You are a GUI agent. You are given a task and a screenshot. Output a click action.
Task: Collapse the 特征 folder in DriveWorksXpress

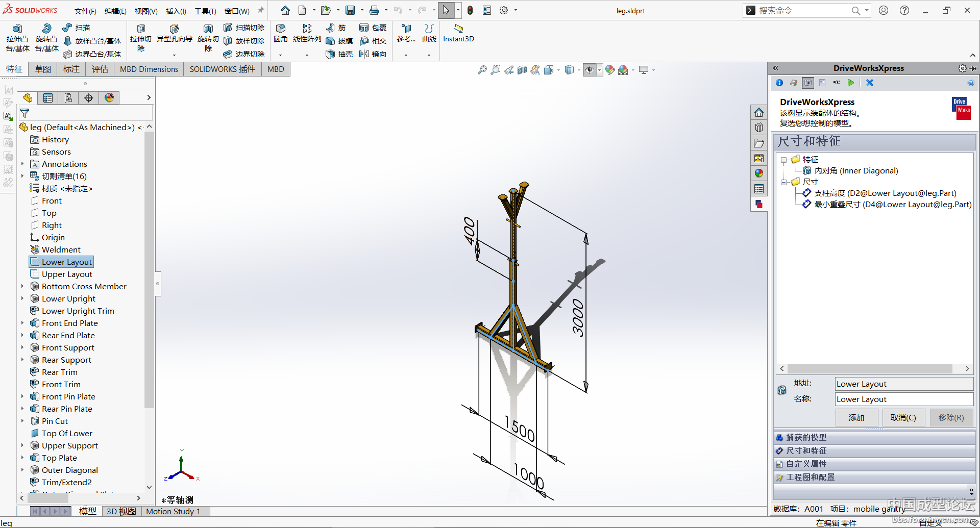pos(783,160)
